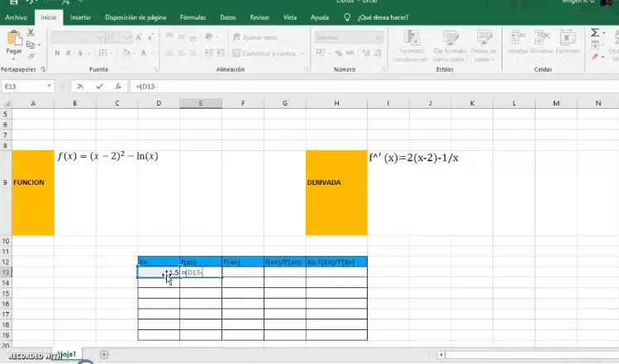Confirm the formula with the checkmark
This screenshot has width=619, height=364.
tap(99, 86)
